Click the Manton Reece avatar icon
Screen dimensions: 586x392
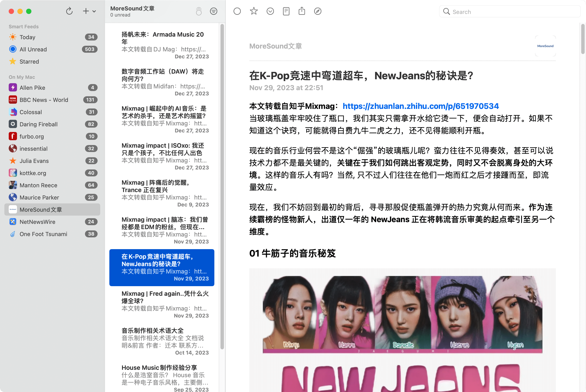(13, 185)
